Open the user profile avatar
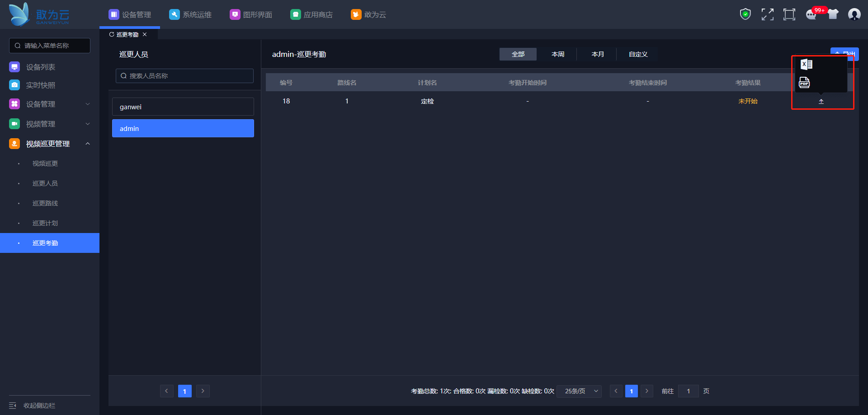 [x=854, y=14]
